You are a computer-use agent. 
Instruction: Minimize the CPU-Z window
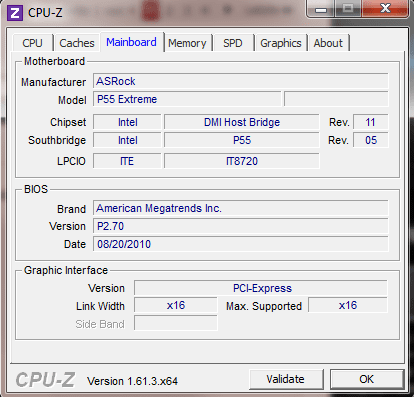321,9
